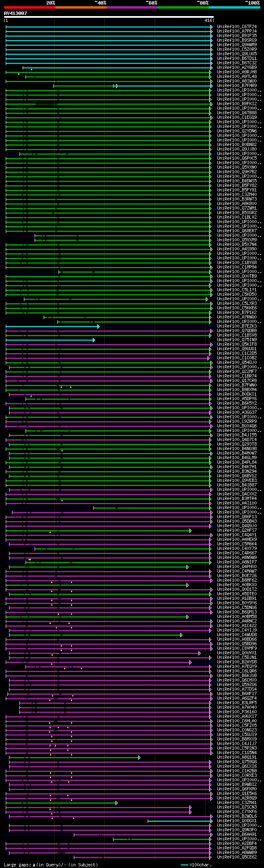Select label UniRef100_Q9LUG5
The width and height of the screenshot is (264, 868).
click(237, 54)
